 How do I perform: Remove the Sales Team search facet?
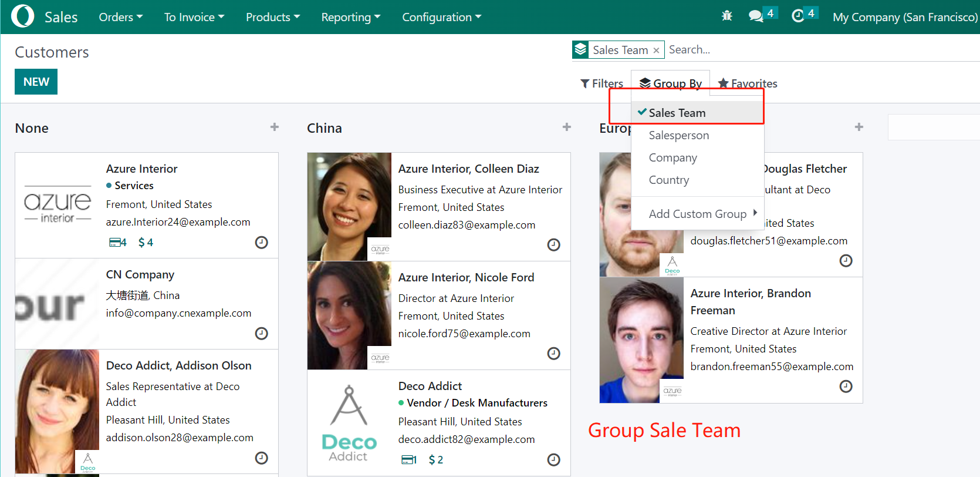click(656, 51)
